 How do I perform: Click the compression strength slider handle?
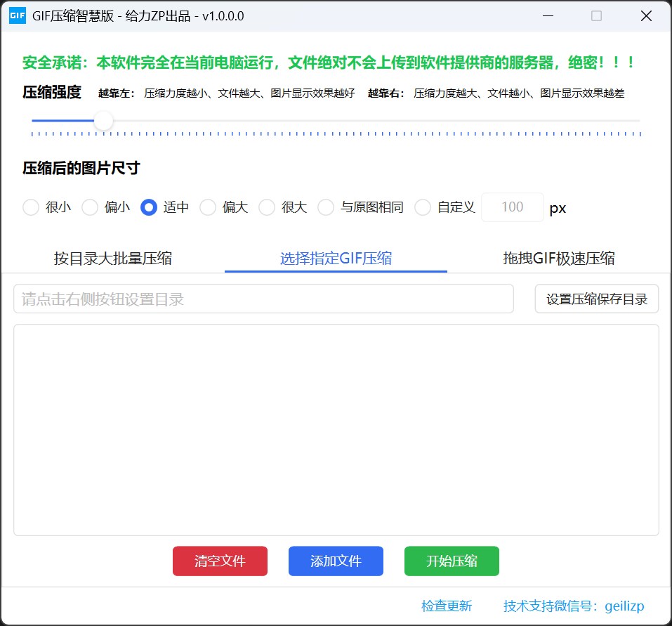pyautogui.click(x=104, y=121)
